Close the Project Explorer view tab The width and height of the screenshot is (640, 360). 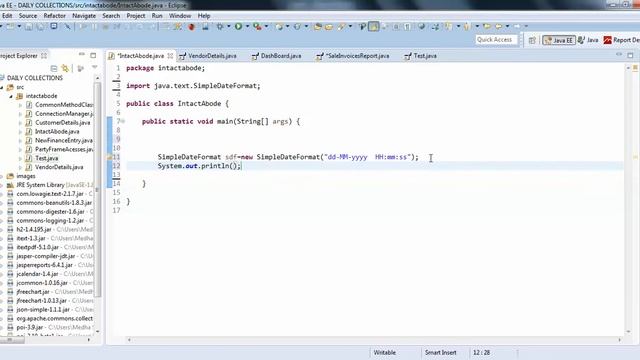[44, 56]
